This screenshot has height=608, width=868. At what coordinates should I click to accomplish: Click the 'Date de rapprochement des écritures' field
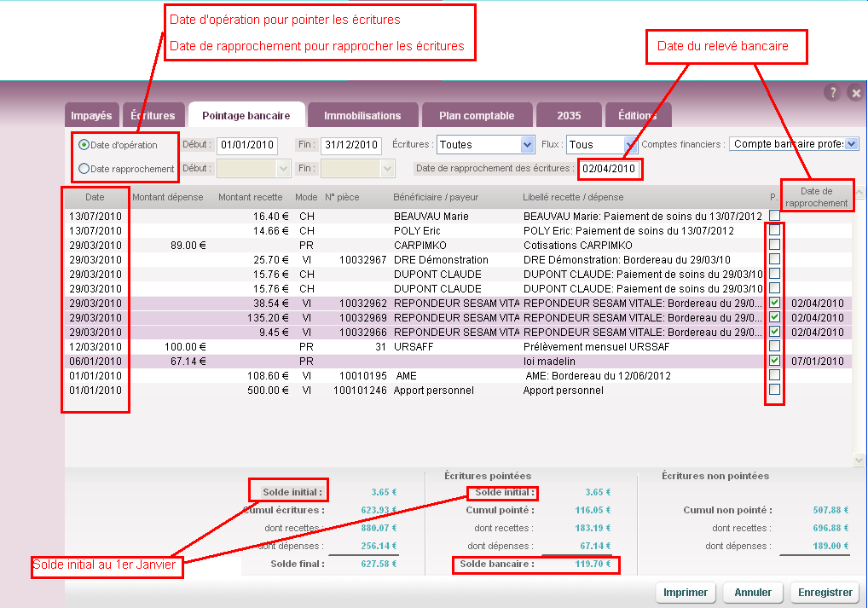[x=609, y=169]
